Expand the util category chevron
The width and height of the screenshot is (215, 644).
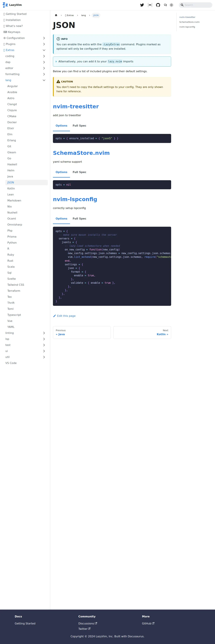click(44, 357)
